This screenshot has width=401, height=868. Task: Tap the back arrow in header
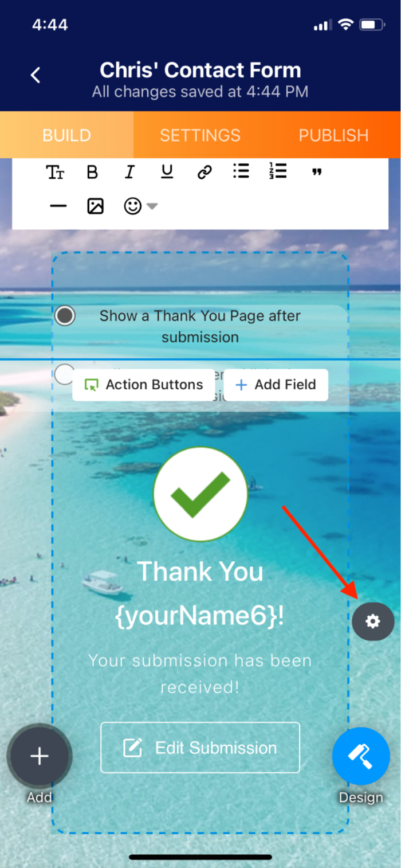pyautogui.click(x=36, y=75)
